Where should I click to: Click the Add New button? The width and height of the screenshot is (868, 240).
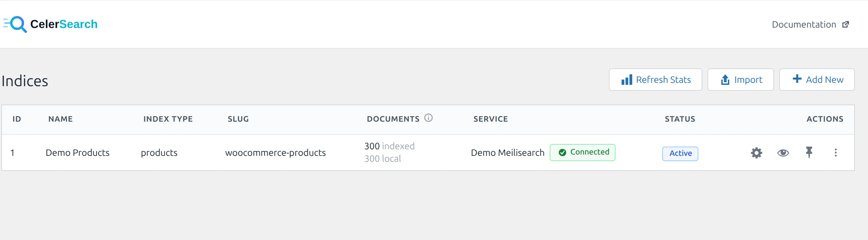[816, 80]
